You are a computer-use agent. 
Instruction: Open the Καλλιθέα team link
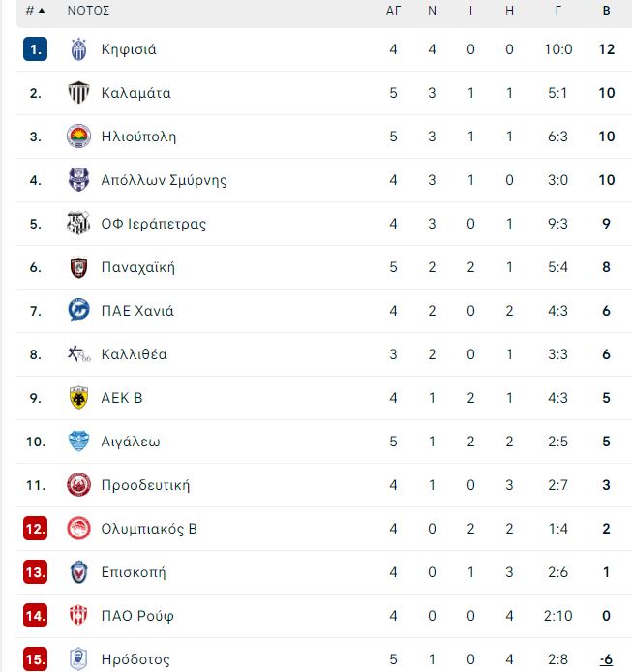(135, 354)
